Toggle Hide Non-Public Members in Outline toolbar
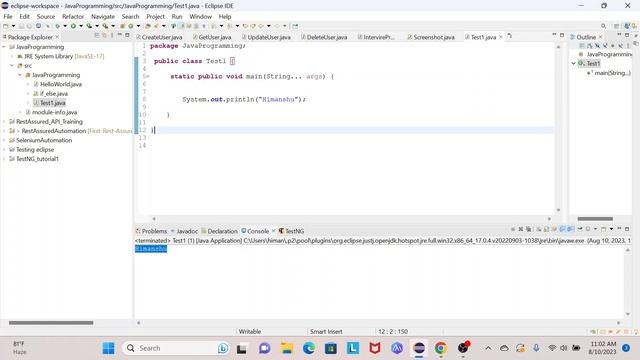The height and width of the screenshot is (360, 640). [613, 45]
